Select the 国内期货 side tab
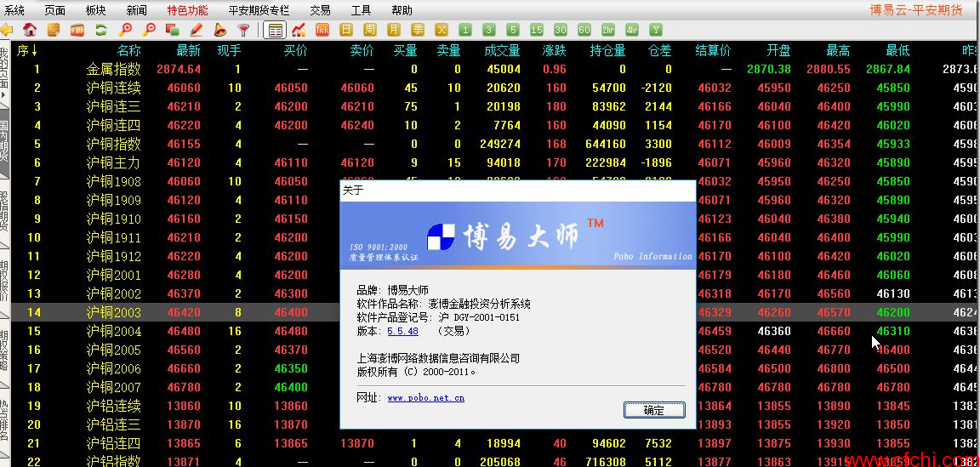Screen dimensions: 980x467 pos(4,143)
